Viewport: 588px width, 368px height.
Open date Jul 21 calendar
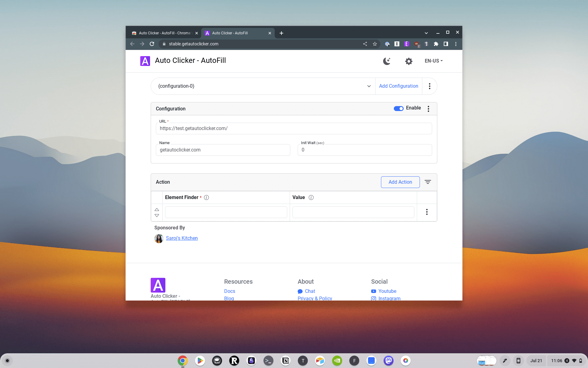tap(536, 361)
